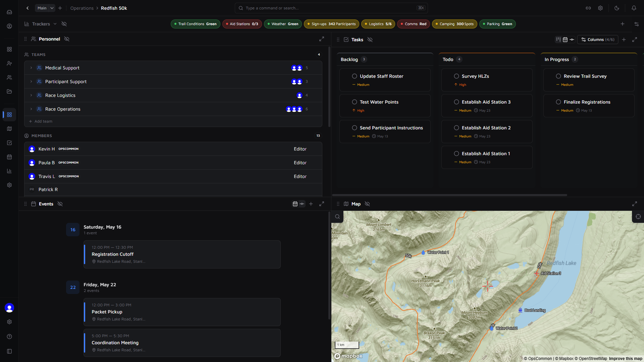Click Improve this map link

[x=626, y=359]
